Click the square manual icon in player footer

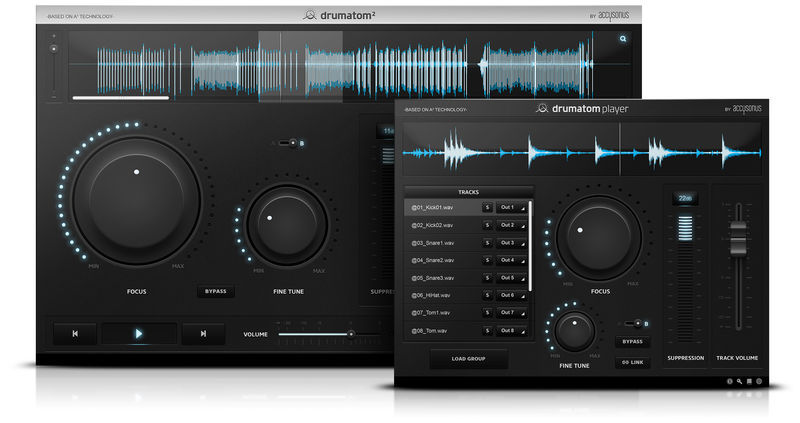point(749,381)
